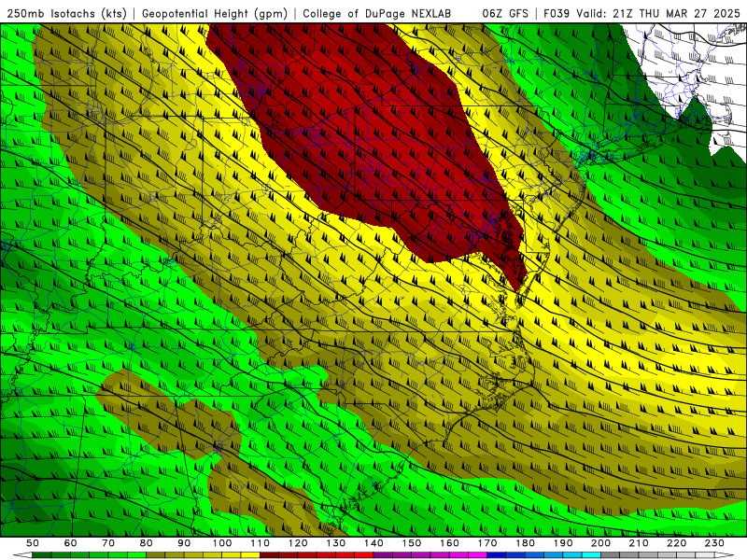
Task: Click the 200 knot label on the color scale
Action: click(600, 543)
